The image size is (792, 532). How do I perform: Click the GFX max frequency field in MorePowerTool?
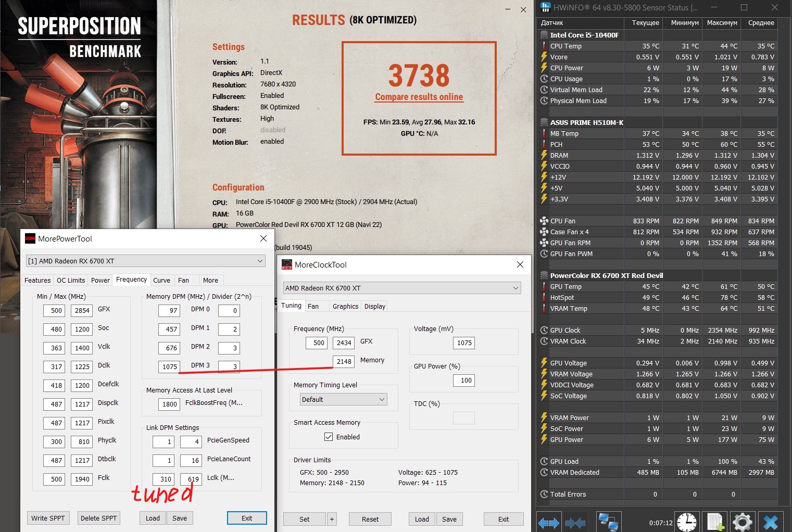click(82, 310)
